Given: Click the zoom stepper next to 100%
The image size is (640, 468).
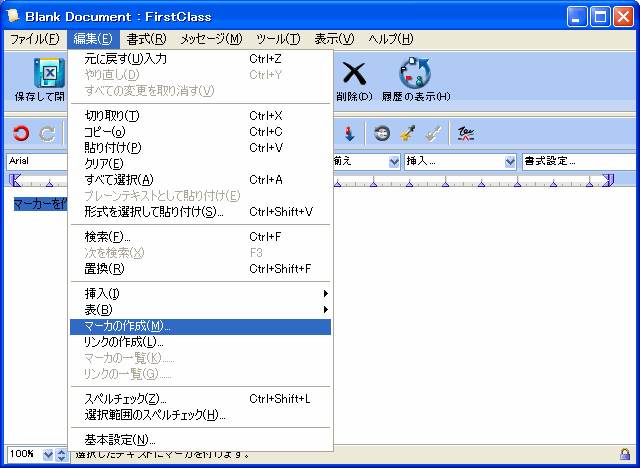Looking at the screenshot, I should (62, 455).
